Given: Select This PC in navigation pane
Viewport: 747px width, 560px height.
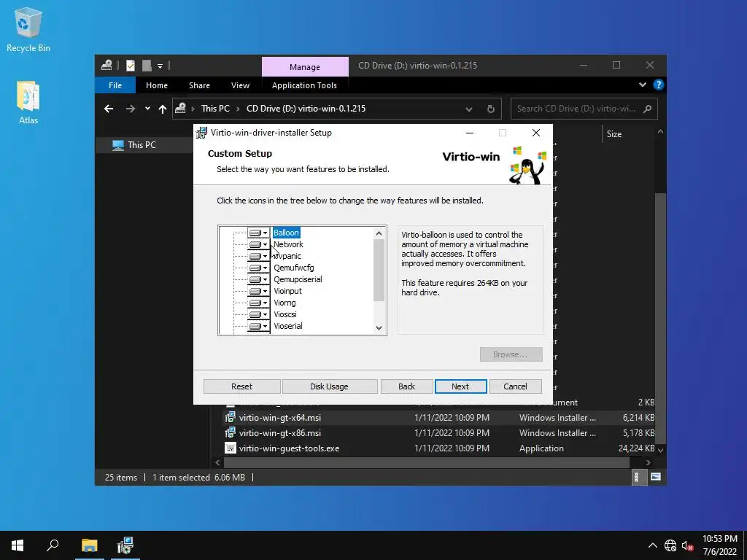Looking at the screenshot, I should pyautogui.click(x=142, y=145).
